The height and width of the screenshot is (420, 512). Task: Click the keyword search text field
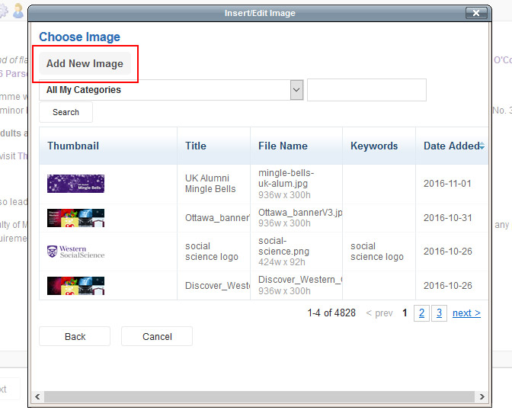[x=366, y=90]
